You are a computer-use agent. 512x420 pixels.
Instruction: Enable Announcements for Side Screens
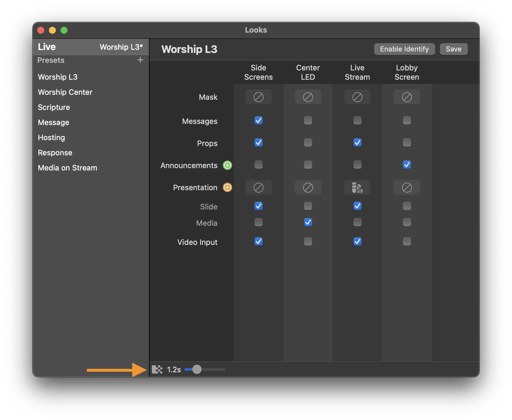[258, 165]
